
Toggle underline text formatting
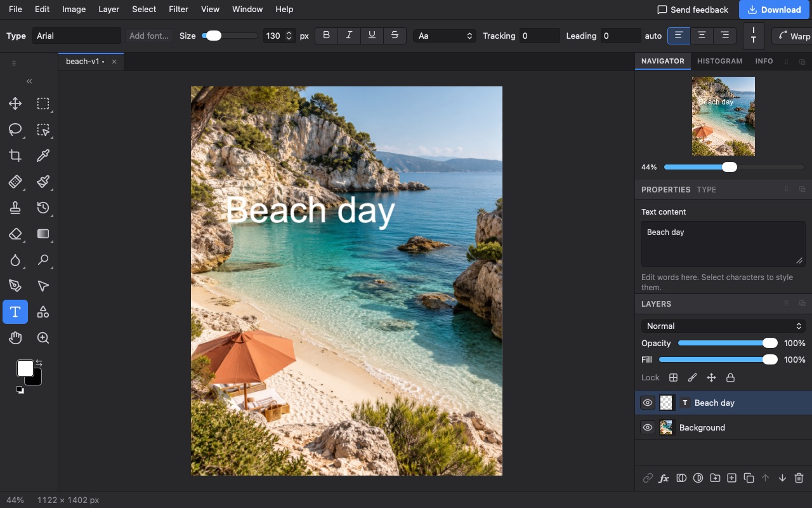[x=372, y=36]
